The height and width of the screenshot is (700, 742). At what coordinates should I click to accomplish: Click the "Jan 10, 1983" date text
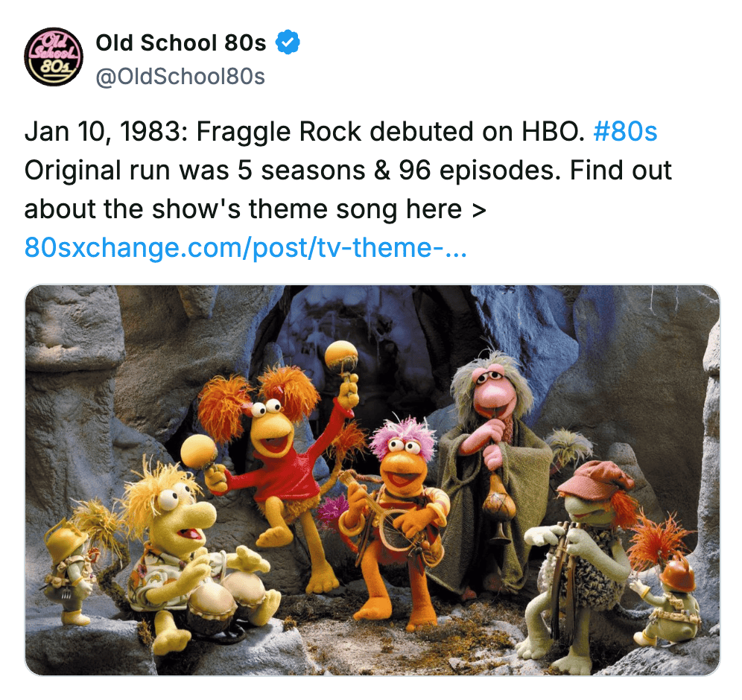[x=106, y=132]
